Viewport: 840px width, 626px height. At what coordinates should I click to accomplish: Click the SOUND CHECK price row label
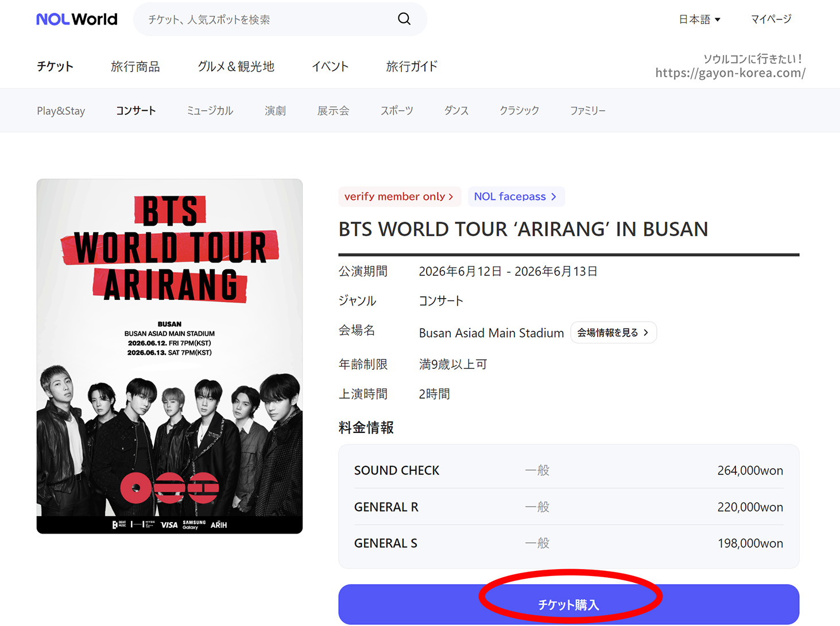pyautogui.click(x=397, y=470)
